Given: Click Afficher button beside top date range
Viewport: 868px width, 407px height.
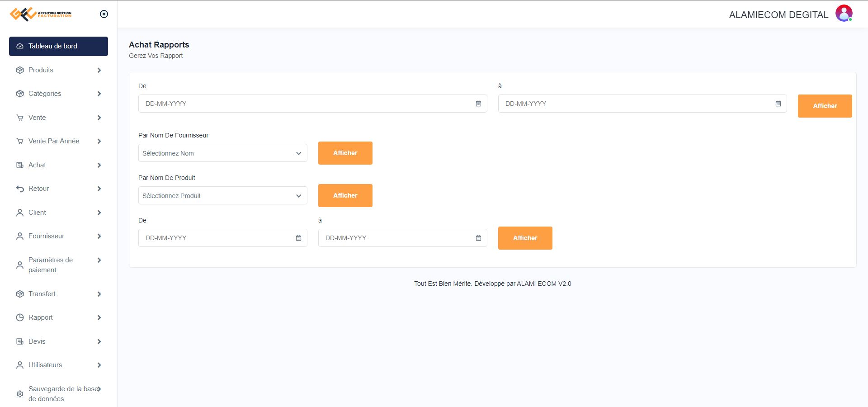Looking at the screenshot, I should coord(825,106).
